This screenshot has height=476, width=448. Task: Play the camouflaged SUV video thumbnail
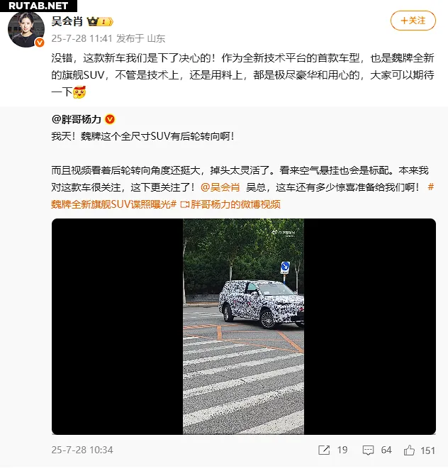point(244,326)
